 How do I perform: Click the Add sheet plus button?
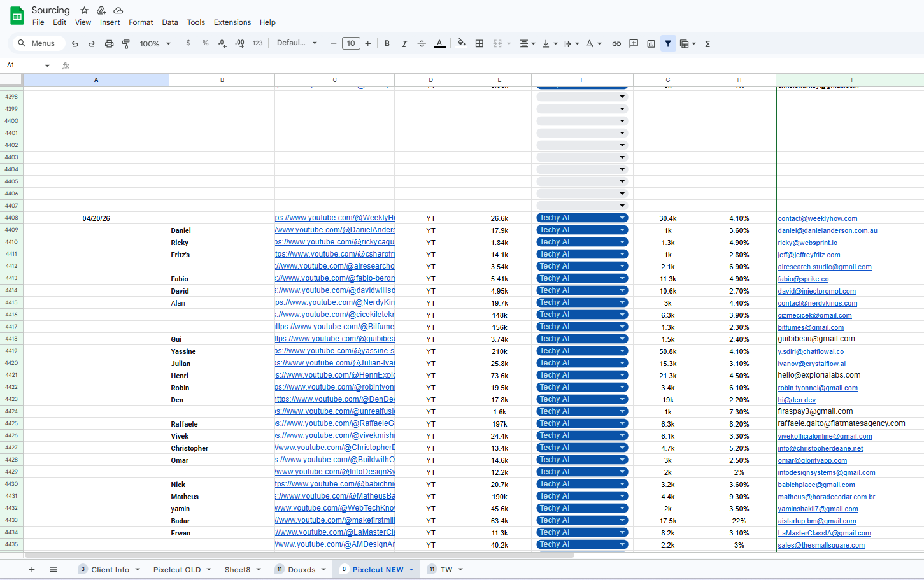32,570
